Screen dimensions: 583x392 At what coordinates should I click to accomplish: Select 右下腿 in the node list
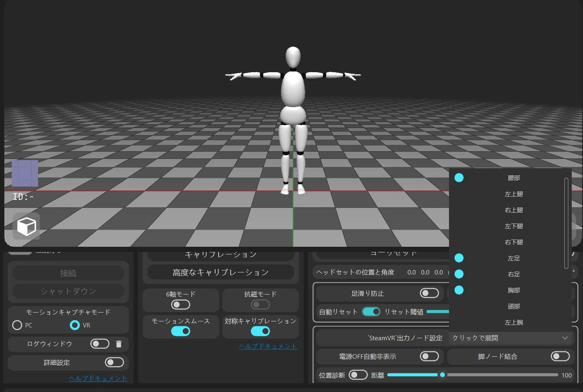[510, 242]
